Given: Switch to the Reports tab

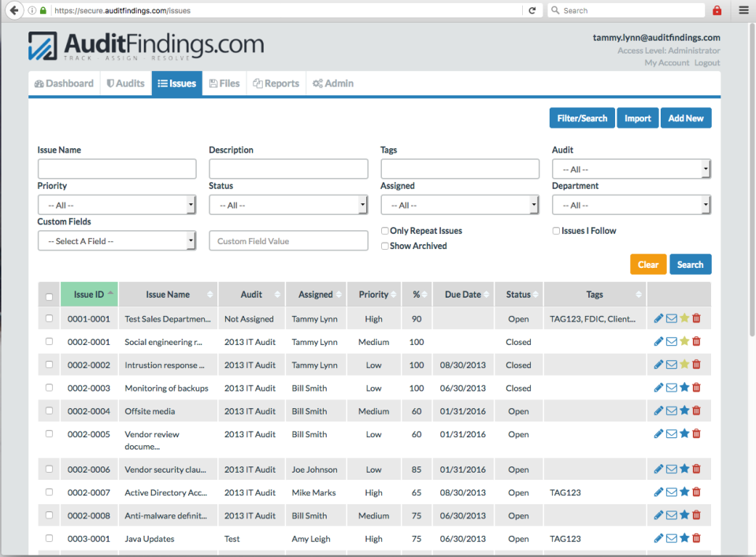Looking at the screenshot, I should (x=275, y=83).
